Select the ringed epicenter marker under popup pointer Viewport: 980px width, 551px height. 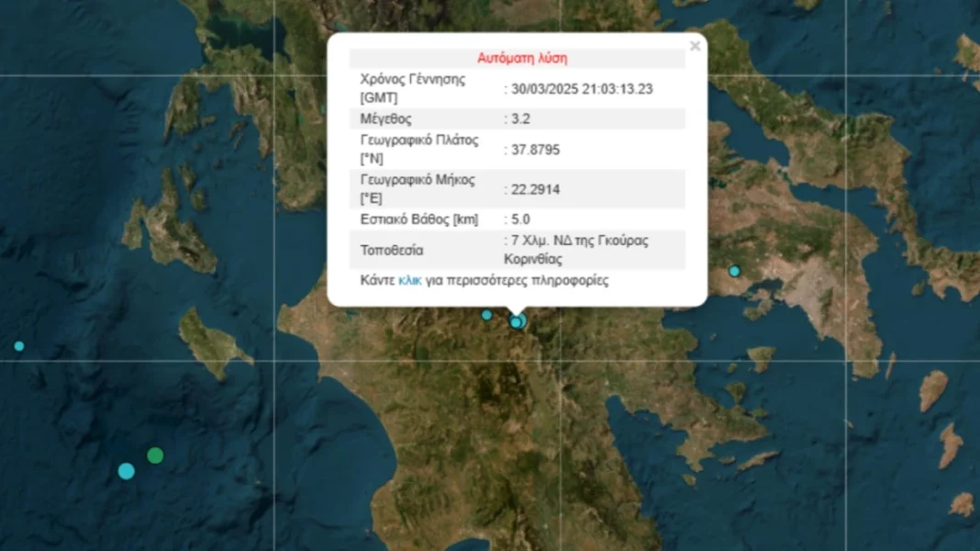pyautogui.click(x=518, y=322)
